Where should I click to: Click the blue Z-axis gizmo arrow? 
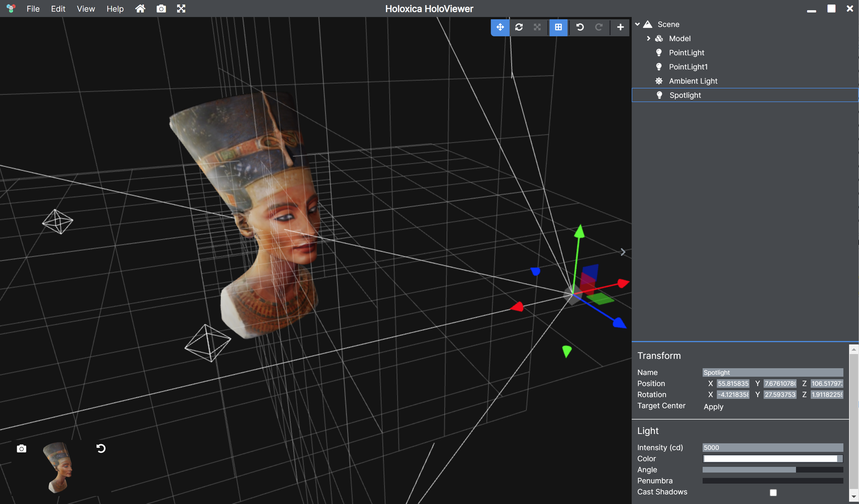coord(619,323)
